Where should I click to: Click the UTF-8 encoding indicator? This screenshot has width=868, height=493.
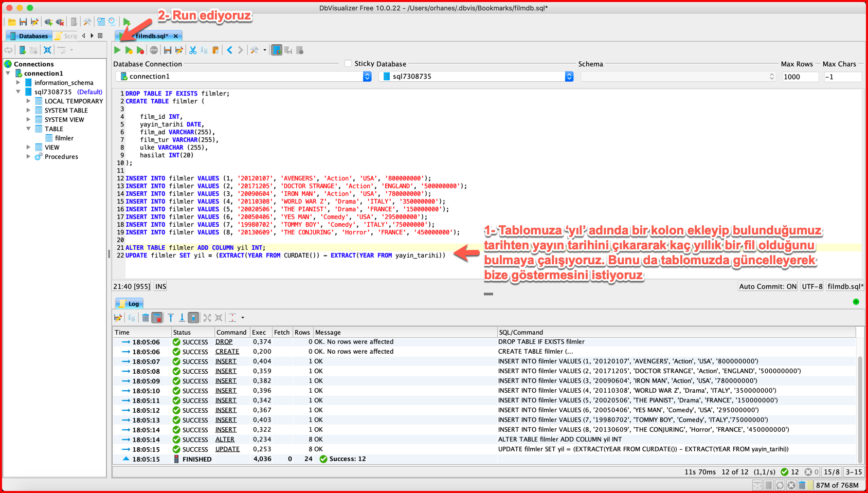click(x=812, y=286)
